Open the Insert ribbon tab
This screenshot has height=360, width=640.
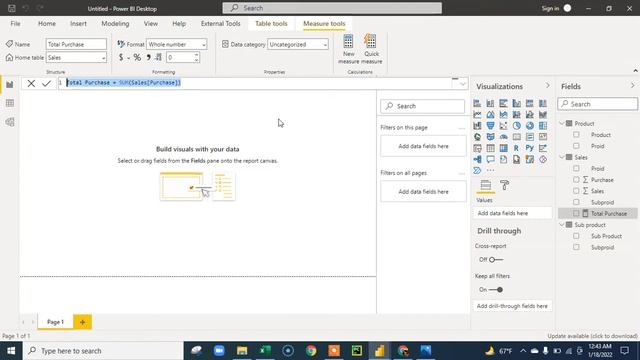[78, 24]
